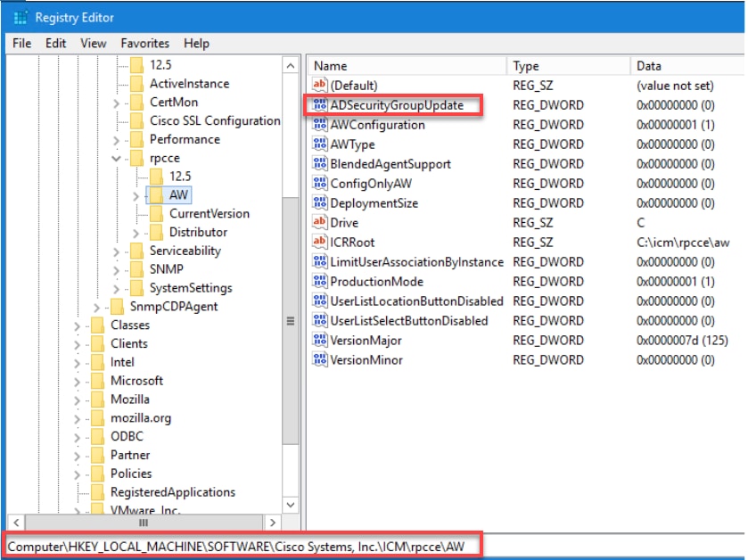Image resolution: width=748 pixels, height=560 pixels.
Task: Click the DWORD icon beside ProductionMode
Action: (320, 281)
